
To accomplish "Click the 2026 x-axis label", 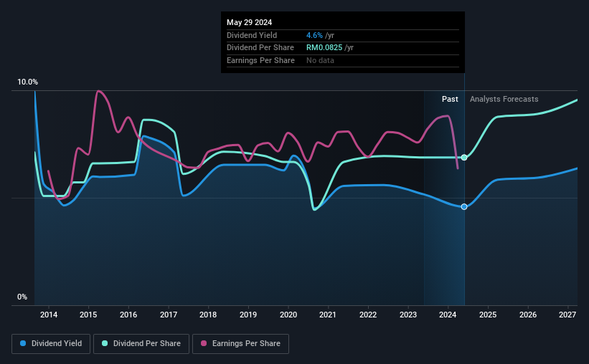I will tap(528, 315).
